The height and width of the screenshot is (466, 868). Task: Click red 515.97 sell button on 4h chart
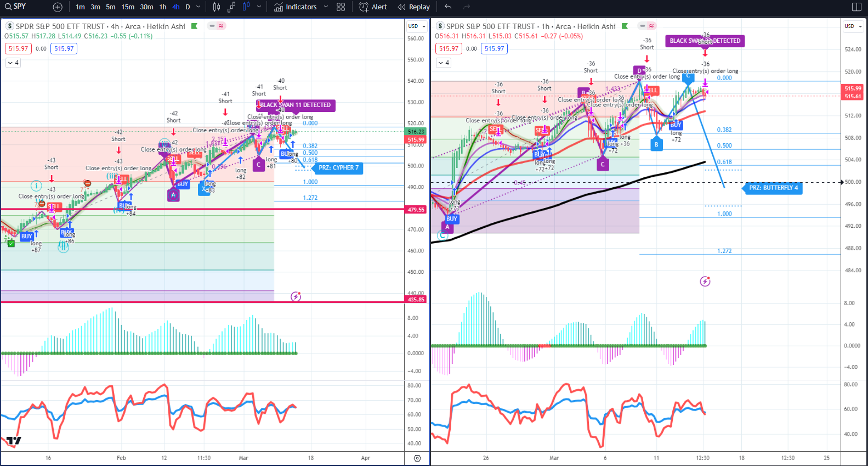[x=18, y=49]
